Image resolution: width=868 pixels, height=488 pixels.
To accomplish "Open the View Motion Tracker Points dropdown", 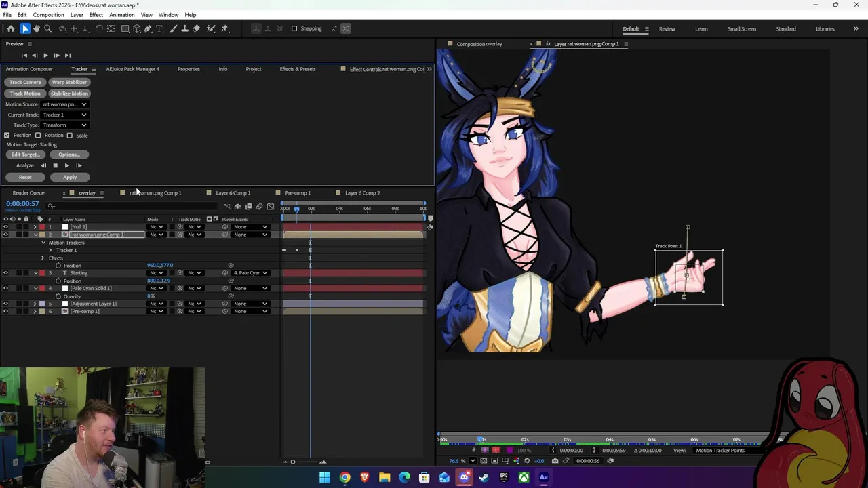I will [726, 451].
